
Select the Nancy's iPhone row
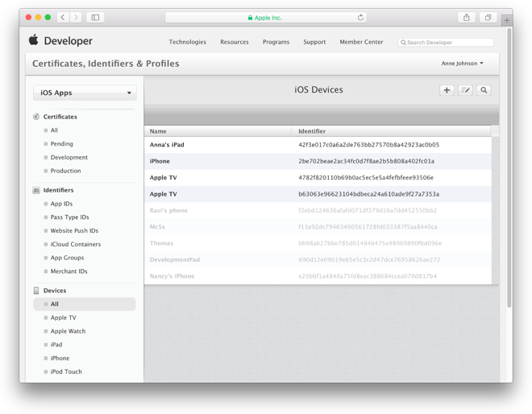pyautogui.click(x=318, y=276)
